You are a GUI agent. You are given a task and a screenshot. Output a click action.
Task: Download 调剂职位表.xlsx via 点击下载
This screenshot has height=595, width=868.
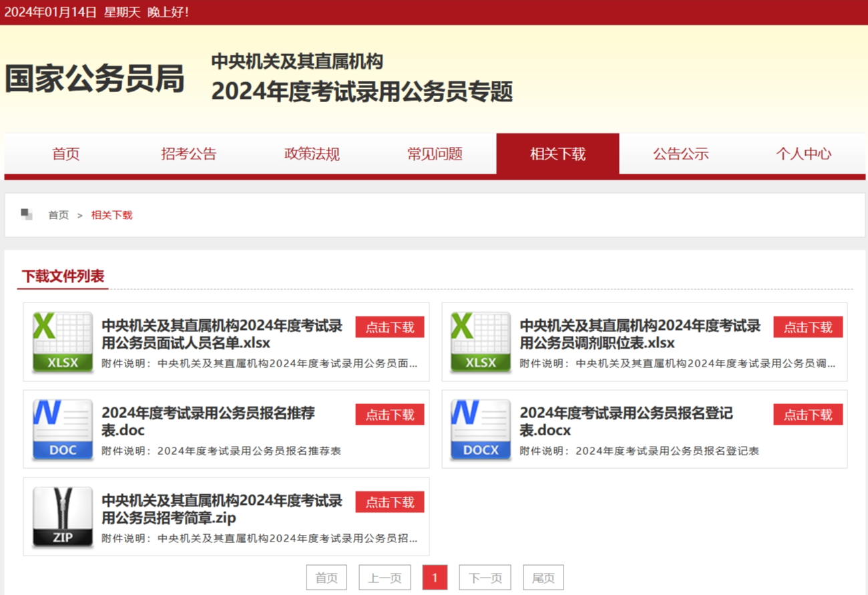[808, 327]
